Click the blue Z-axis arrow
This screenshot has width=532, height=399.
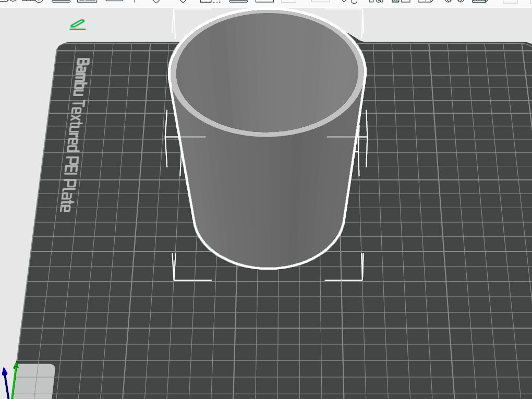(5, 382)
